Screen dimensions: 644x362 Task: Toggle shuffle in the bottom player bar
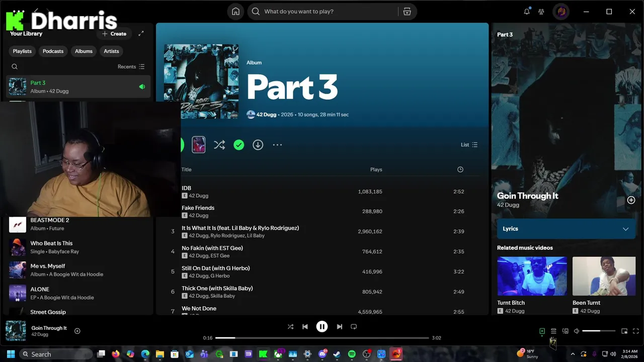pyautogui.click(x=290, y=327)
